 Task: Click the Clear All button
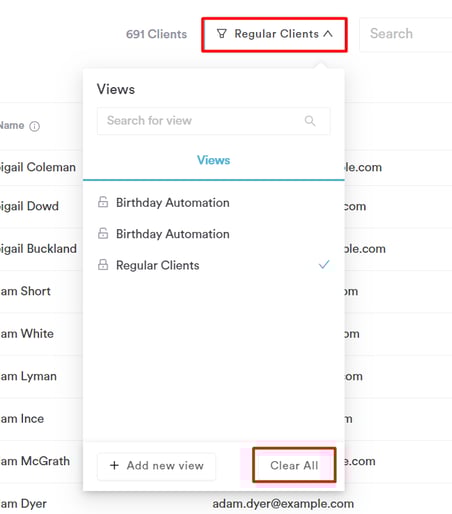[294, 465]
